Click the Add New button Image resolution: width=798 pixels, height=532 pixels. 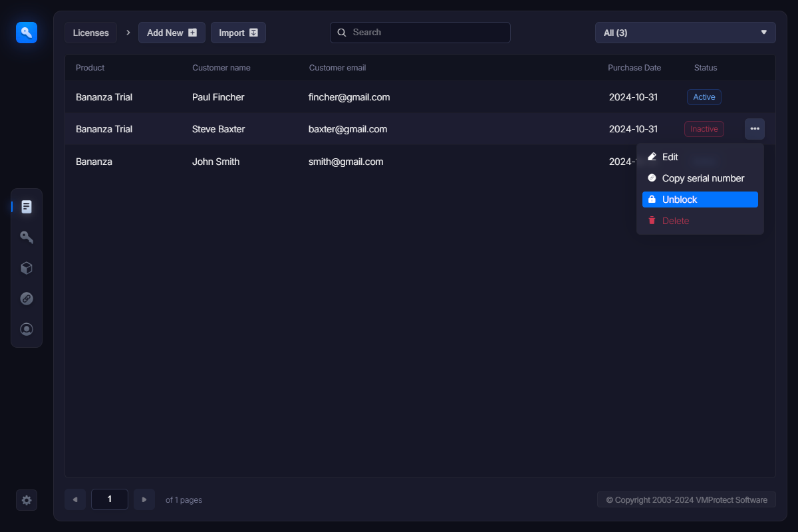pos(172,33)
